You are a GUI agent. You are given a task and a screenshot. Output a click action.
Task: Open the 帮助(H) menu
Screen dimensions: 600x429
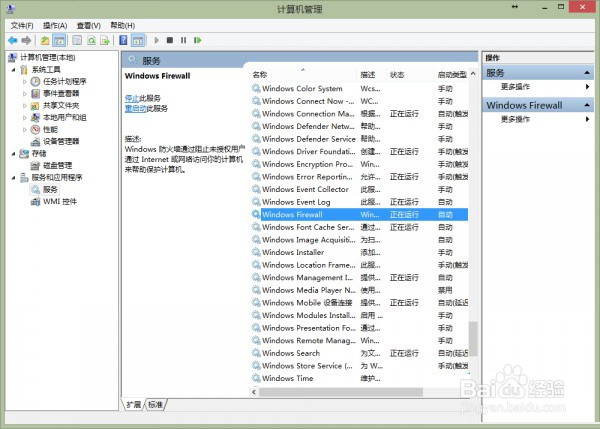point(122,26)
